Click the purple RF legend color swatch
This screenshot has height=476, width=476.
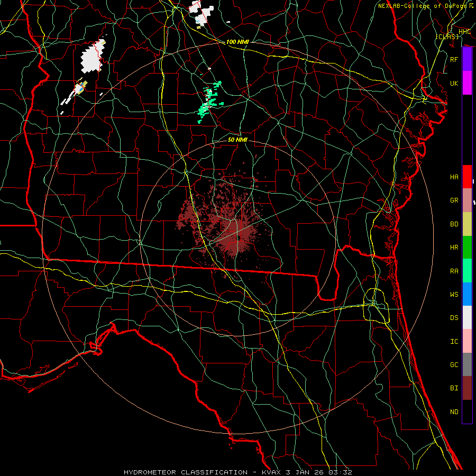coord(467,59)
